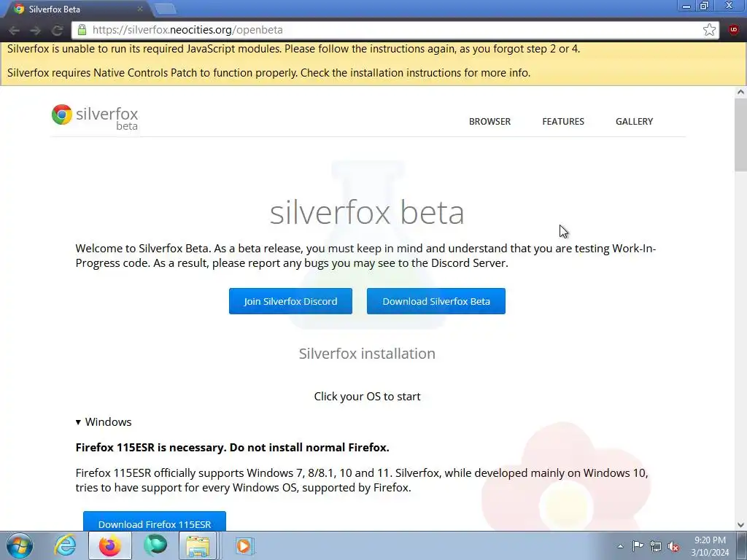Go back using the browser back arrow
This screenshot has width=747, height=560.
[14, 31]
